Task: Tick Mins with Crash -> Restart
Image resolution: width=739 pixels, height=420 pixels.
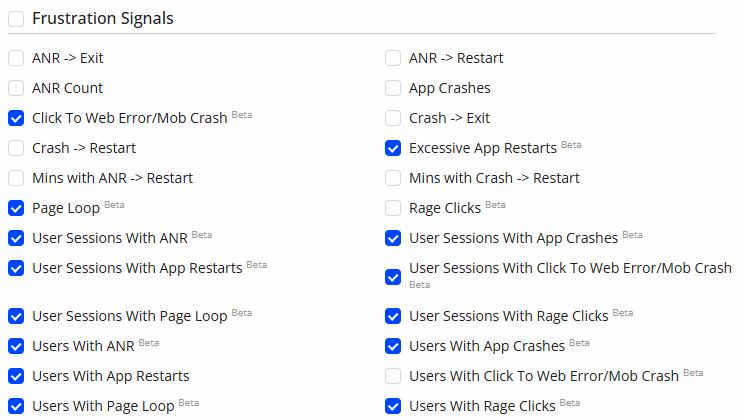Action: pos(393,178)
